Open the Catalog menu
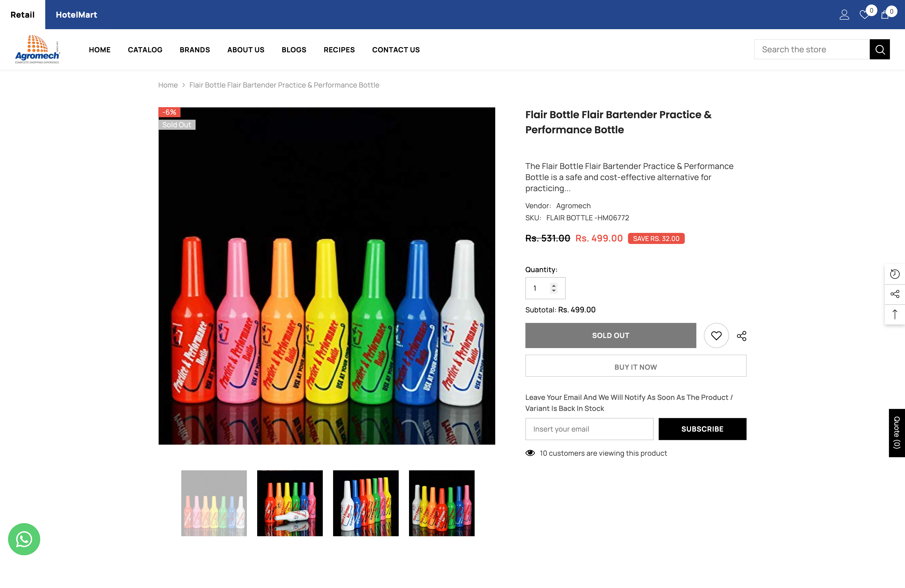 (145, 50)
